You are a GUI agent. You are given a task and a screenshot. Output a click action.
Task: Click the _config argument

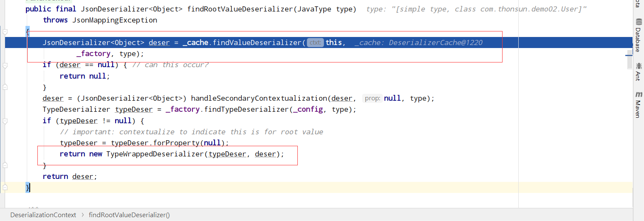(308, 109)
